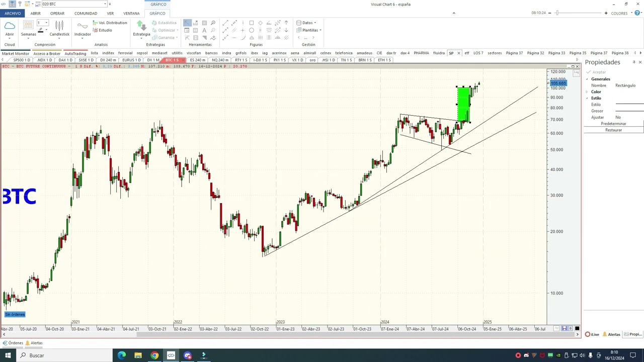The width and height of the screenshot is (644, 362).
Task: Select the Market Monitor workspace tab
Action: [x=16, y=53]
